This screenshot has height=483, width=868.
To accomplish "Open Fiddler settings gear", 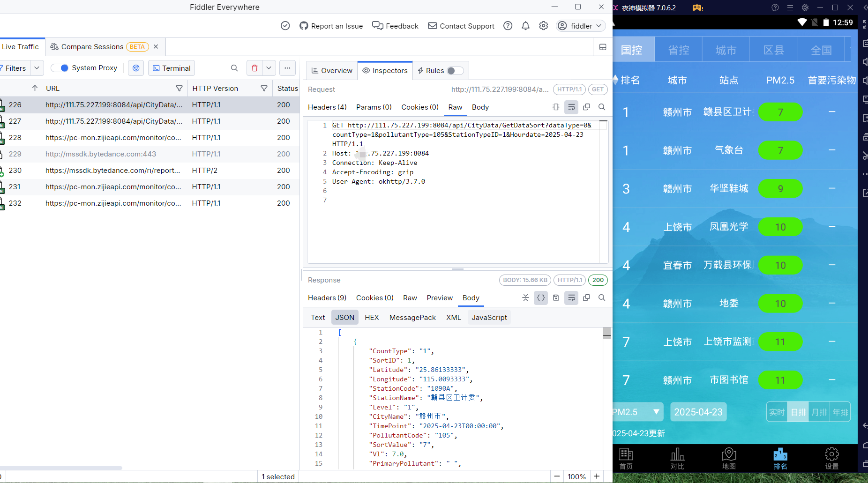I will point(543,26).
